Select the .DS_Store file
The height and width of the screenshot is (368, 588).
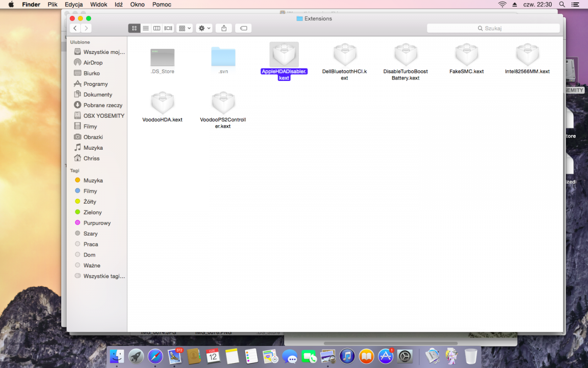162,61
